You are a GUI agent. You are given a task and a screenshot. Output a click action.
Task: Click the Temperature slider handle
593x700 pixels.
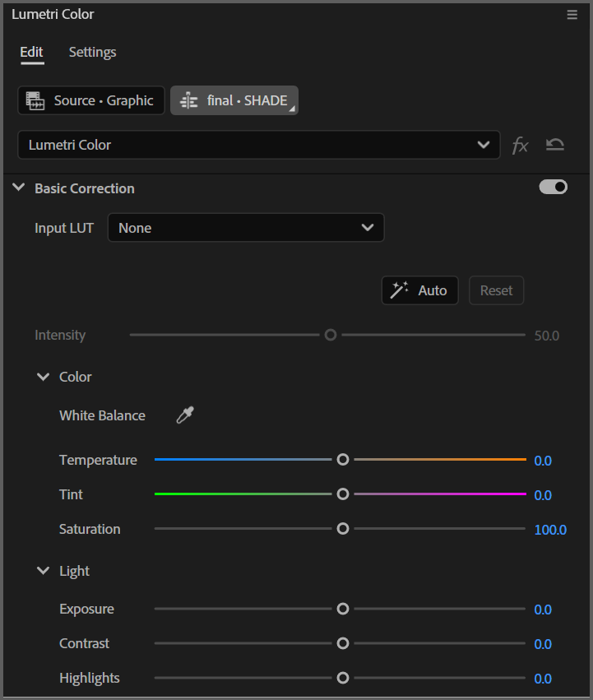(x=343, y=459)
